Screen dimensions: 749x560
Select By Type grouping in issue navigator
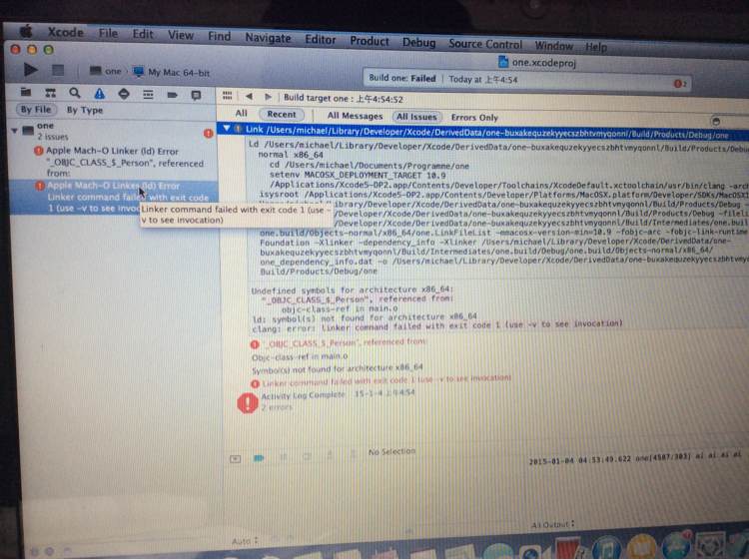coord(85,110)
